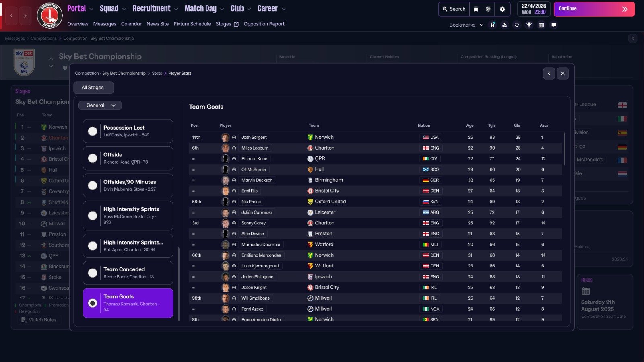The height and width of the screenshot is (362, 644).
Task: Click the Stats breadcrumb link in dialog
Action: click(157, 73)
